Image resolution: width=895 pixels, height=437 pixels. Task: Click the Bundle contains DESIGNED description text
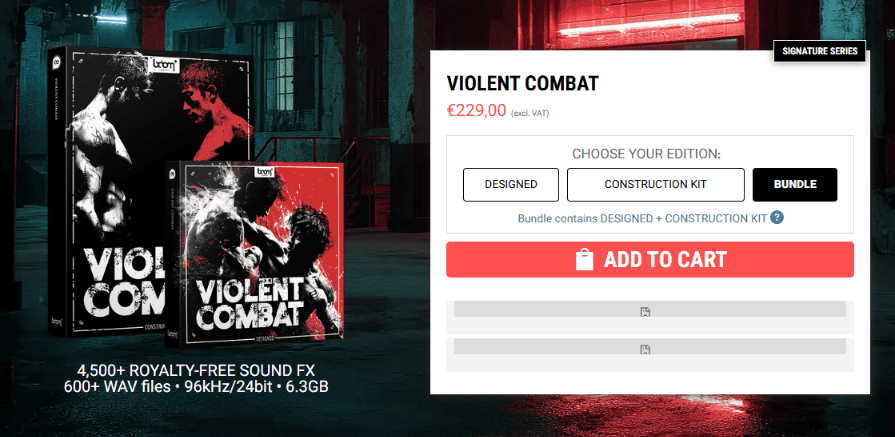pos(642,218)
